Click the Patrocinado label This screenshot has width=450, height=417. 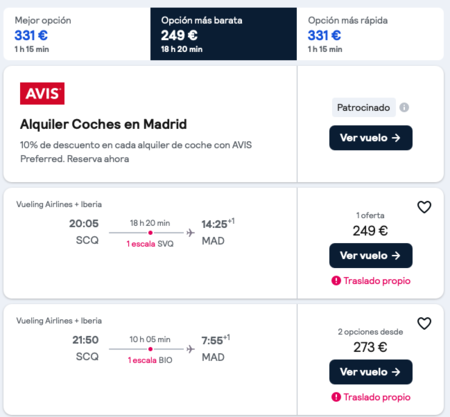(364, 108)
